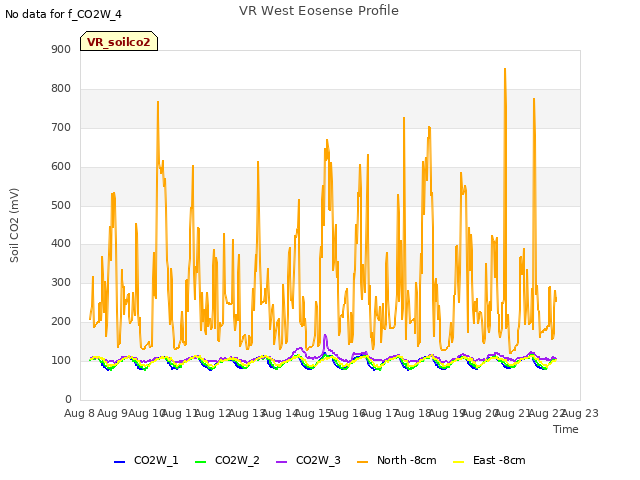
Task: Click the purple CO2W_3 legend swatch
Action: [x=281, y=462]
